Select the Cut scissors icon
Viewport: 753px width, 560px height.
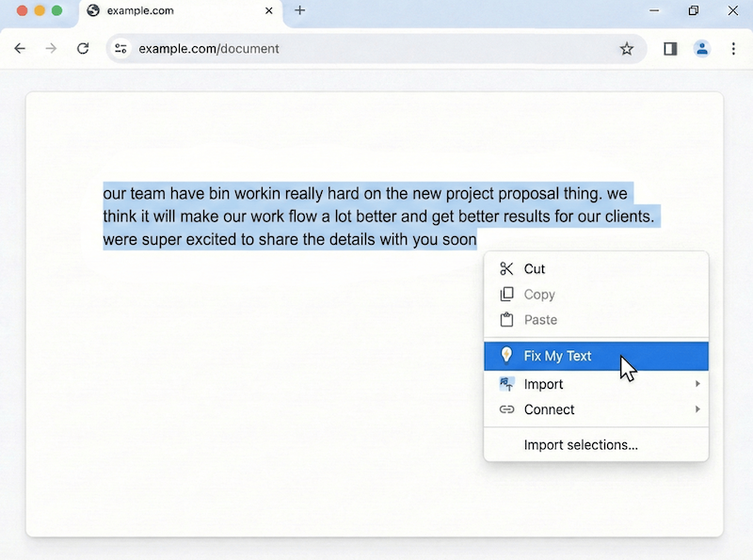pos(506,268)
